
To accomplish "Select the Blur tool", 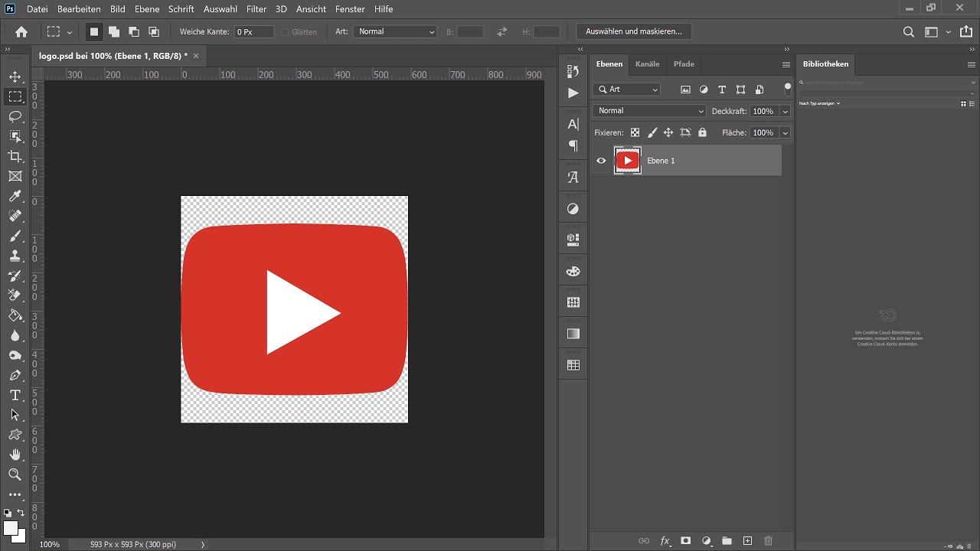I will (x=15, y=335).
